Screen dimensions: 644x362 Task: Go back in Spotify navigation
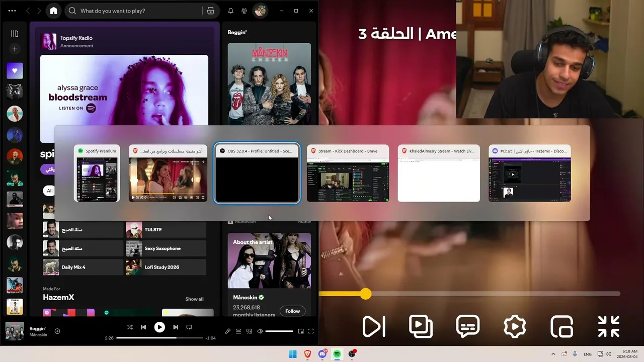tap(28, 11)
